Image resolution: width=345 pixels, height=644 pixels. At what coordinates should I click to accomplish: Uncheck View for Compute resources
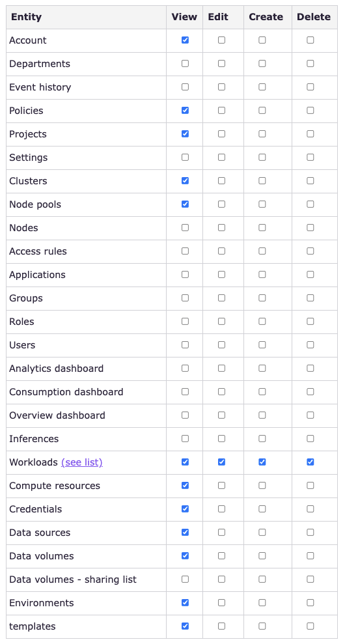tap(186, 486)
